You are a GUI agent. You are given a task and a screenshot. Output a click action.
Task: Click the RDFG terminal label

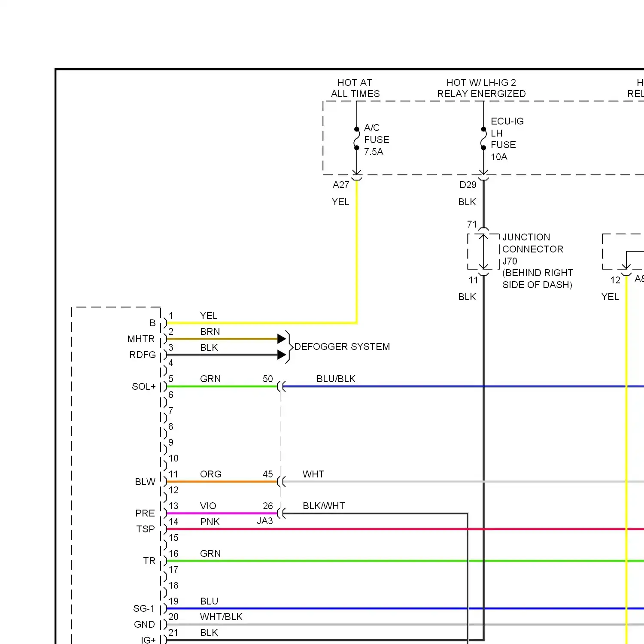click(143, 355)
